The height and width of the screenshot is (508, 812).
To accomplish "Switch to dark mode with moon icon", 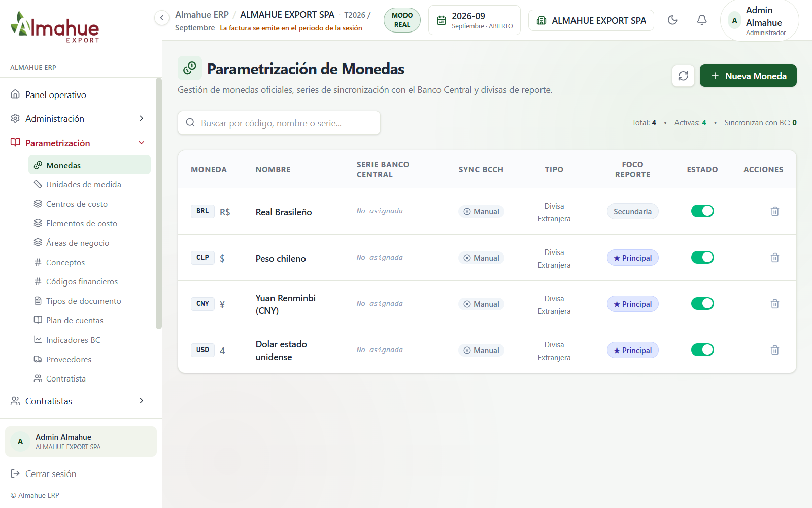I will pos(672,20).
